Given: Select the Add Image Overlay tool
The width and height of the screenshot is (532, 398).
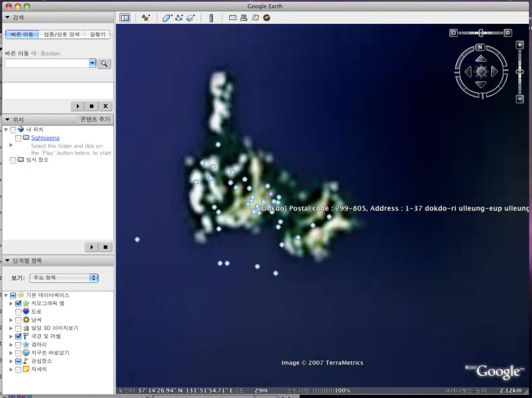Looking at the screenshot, I should point(191,18).
